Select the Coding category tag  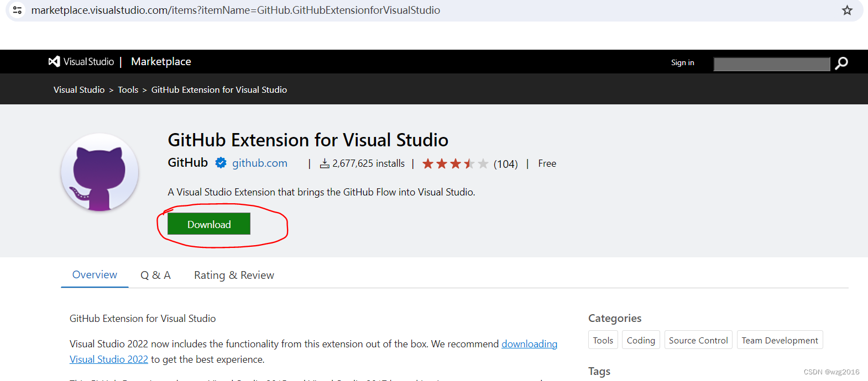(x=641, y=340)
